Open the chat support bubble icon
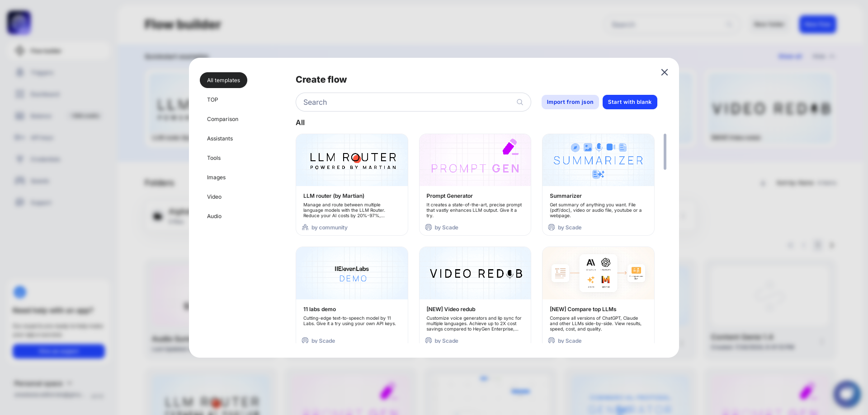This screenshot has width=868, height=415. (847, 394)
